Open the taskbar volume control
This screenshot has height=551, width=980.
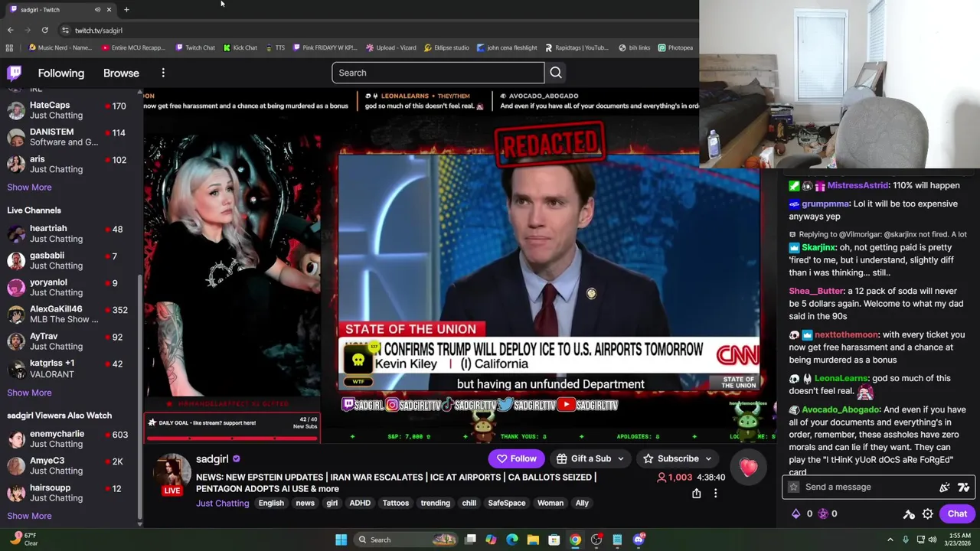[932, 540]
